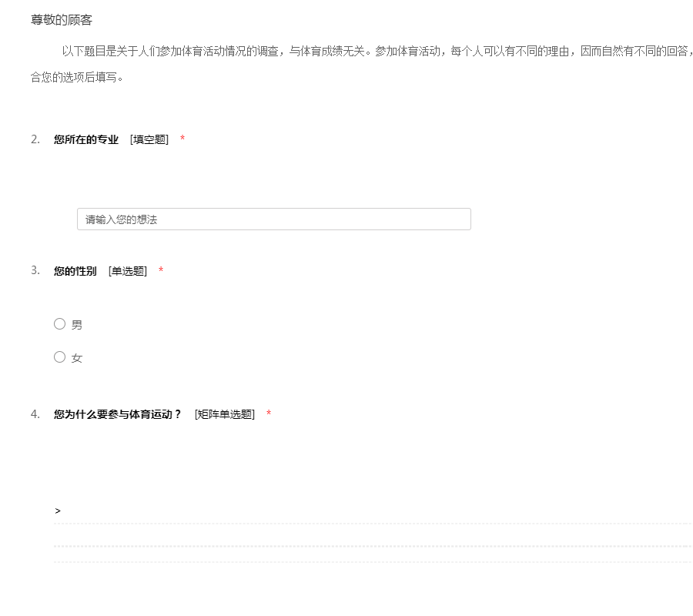Click the [填空题] question type tag
The width and height of the screenshot is (693, 616).
[149, 139]
